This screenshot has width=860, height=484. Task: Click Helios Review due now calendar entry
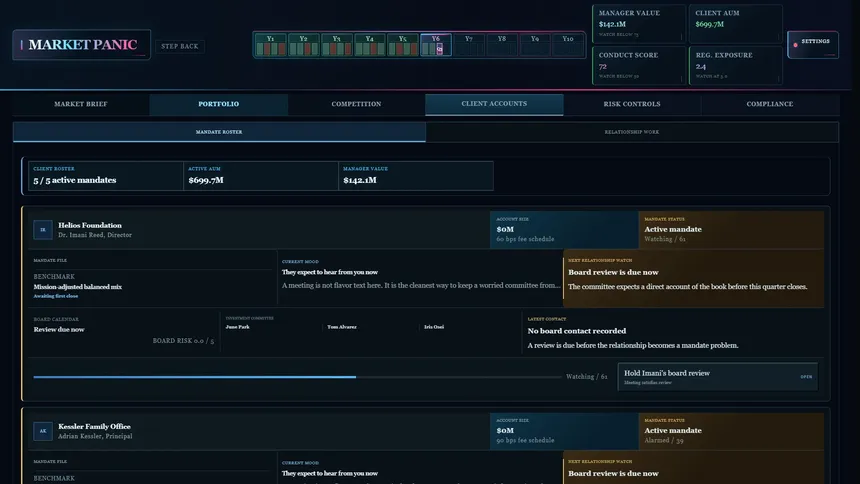coord(59,330)
